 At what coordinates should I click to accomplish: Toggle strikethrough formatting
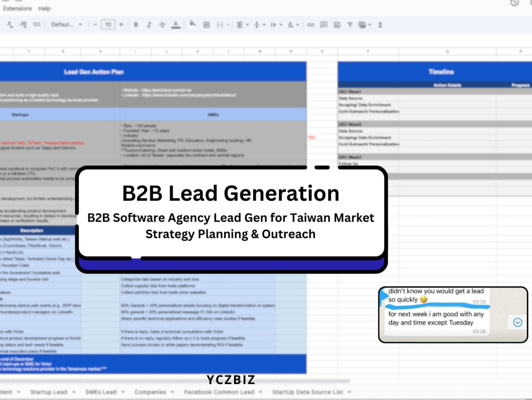[162, 25]
